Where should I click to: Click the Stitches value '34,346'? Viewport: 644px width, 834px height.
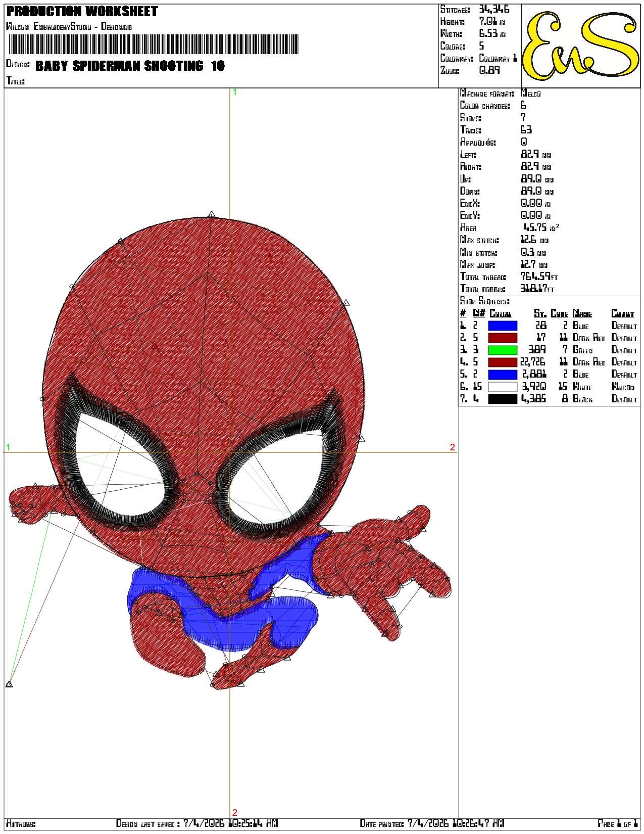494,9
